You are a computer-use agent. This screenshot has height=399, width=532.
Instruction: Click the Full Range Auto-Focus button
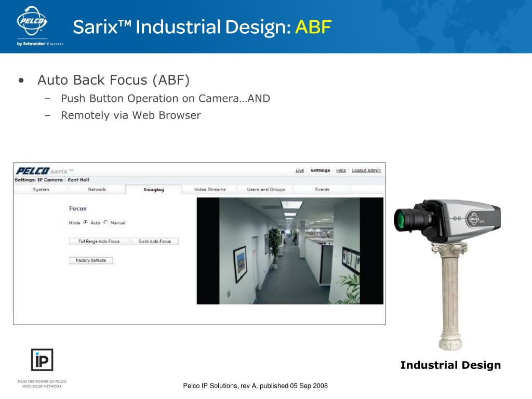tap(99, 241)
